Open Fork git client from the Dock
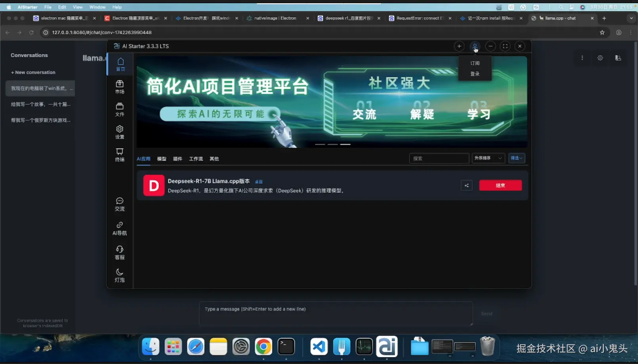The width and height of the screenshot is (638, 364). pyautogui.click(x=341, y=347)
